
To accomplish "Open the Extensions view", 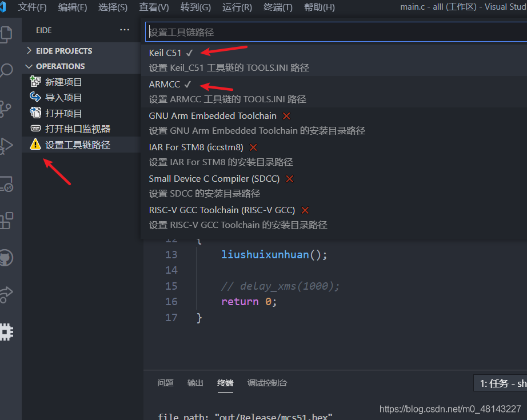I will [6, 221].
